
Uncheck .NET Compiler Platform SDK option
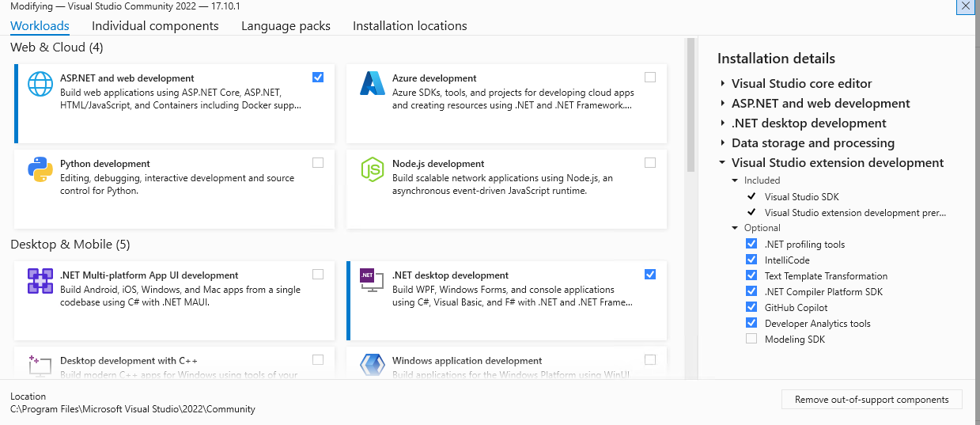pyautogui.click(x=751, y=291)
